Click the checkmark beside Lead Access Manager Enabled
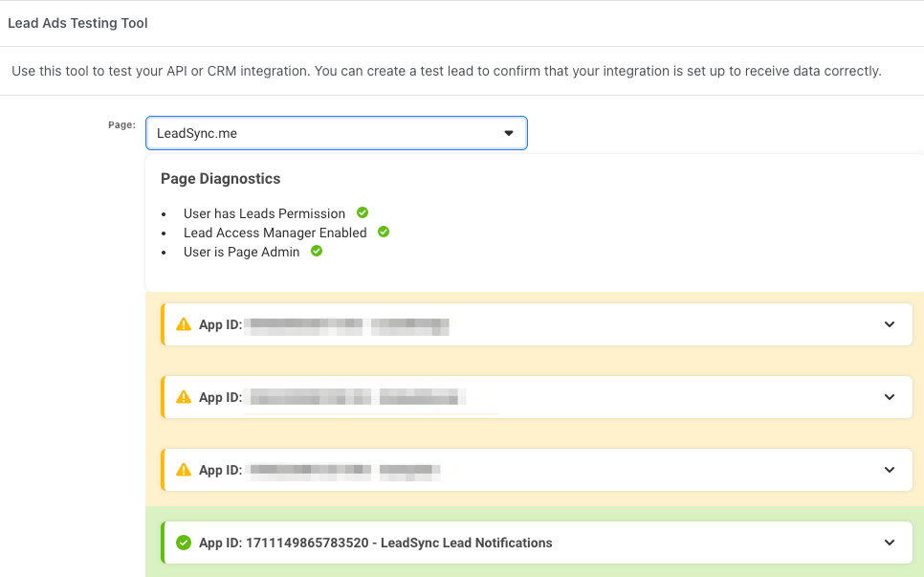 [383, 232]
